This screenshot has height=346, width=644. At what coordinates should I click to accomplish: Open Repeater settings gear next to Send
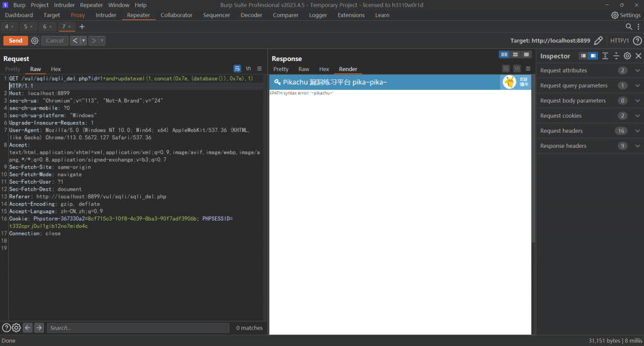[x=35, y=40]
